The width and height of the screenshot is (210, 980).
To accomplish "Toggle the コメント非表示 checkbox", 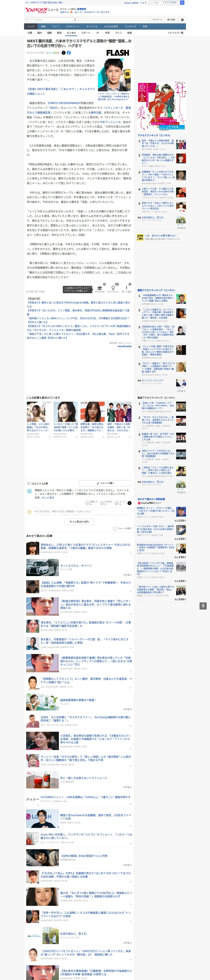I will pyautogui.click(x=115, y=528).
